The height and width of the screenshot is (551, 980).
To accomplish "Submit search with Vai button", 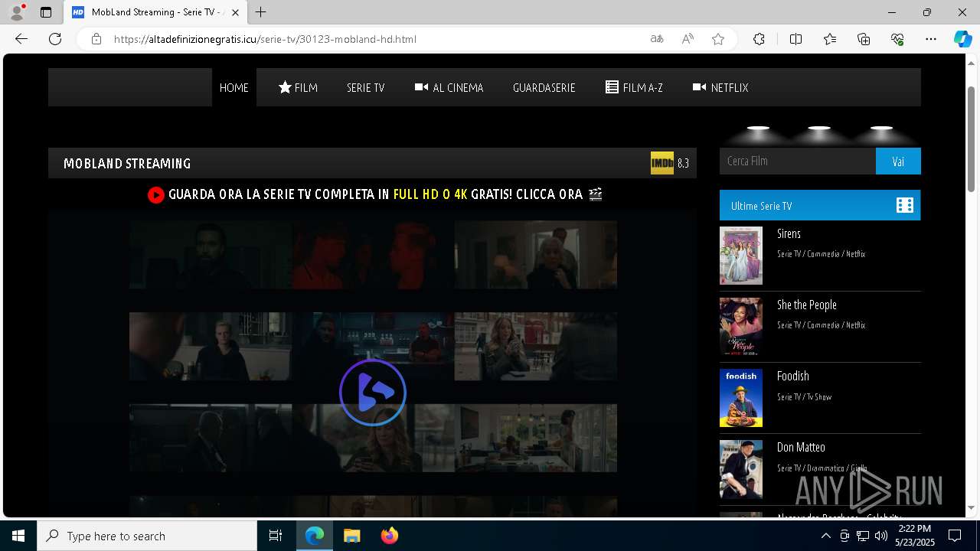I will [898, 161].
